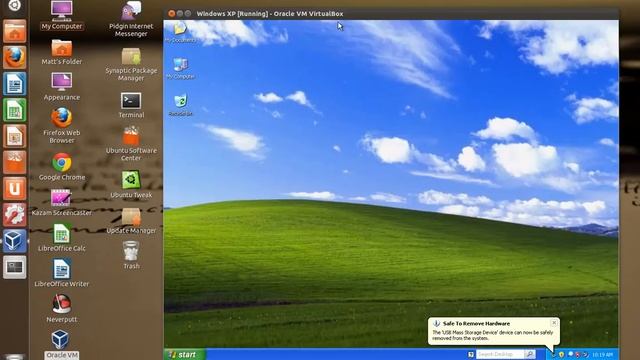Open Pidgin Internet Messenger shortcut

[x=131, y=19]
